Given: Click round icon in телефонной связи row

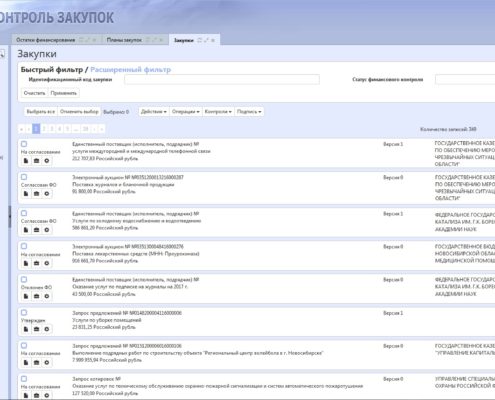Looking at the screenshot, I should click(47, 161).
